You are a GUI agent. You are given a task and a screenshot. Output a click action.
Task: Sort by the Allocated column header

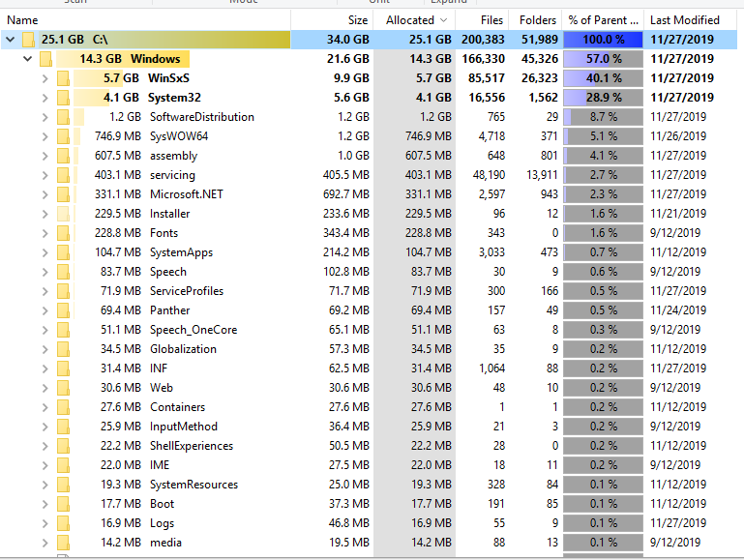pyautogui.click(x=414, y=20)
